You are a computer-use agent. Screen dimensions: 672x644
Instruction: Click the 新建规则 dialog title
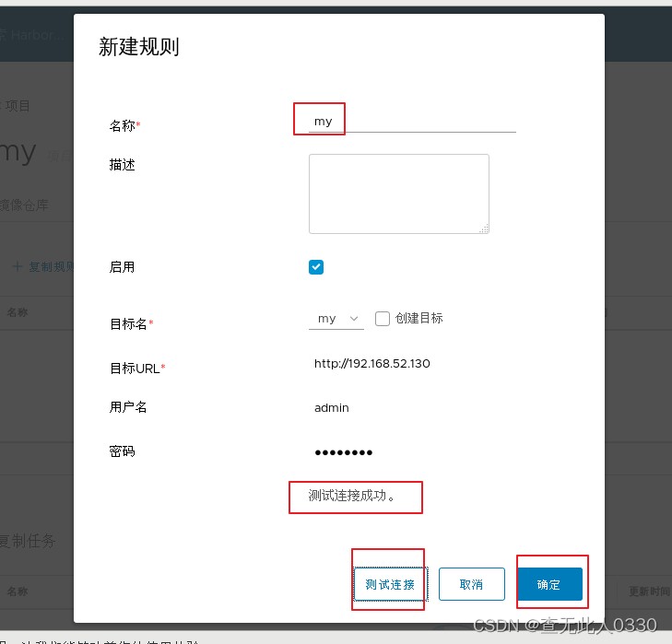(x=139, y=46)
